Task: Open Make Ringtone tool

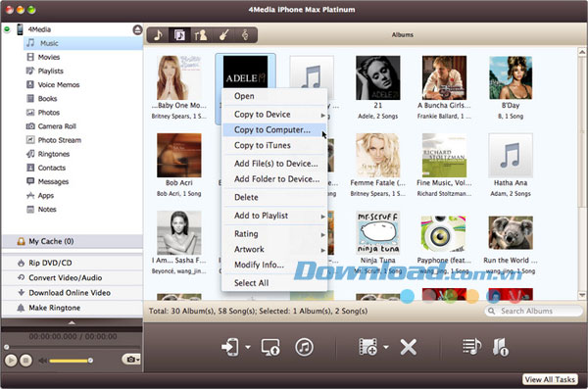Action: (x=72, y=308)
